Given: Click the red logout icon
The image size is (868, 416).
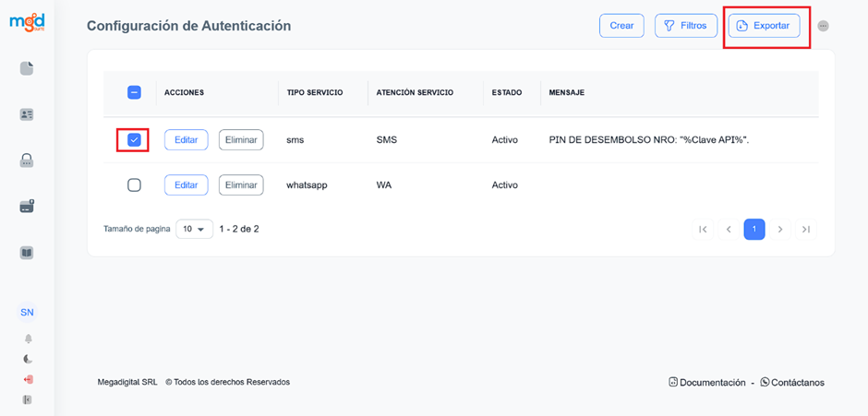Looking at the screenshot, I should click(28, 379).
